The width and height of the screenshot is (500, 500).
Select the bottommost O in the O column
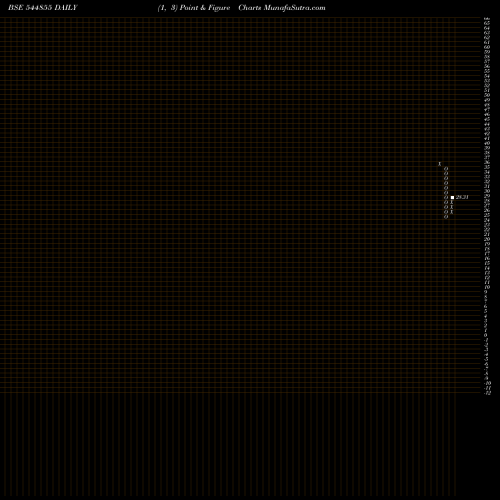pos(446,217)
